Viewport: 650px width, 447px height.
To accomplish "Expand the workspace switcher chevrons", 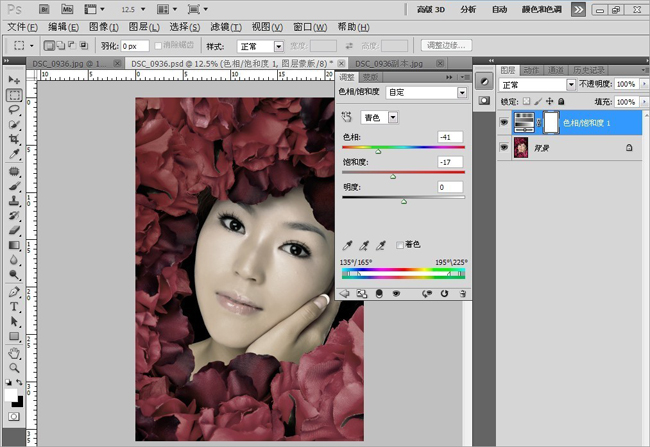I will pos(578,10).
